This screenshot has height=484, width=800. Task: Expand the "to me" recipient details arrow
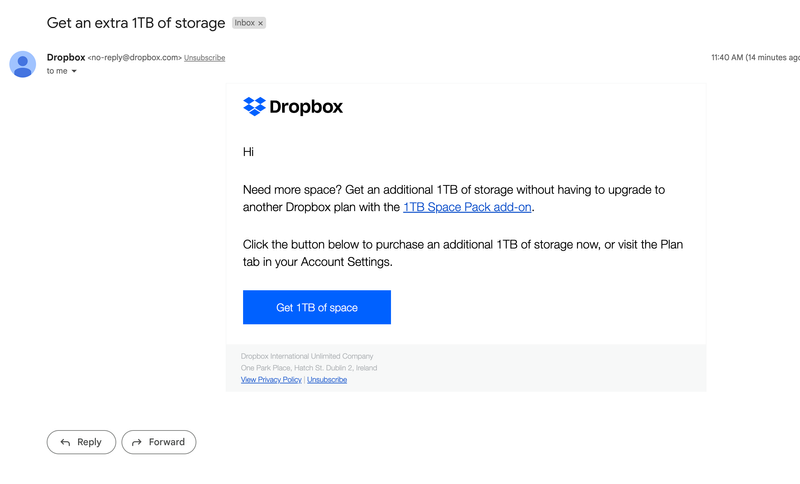click(74, 72)
